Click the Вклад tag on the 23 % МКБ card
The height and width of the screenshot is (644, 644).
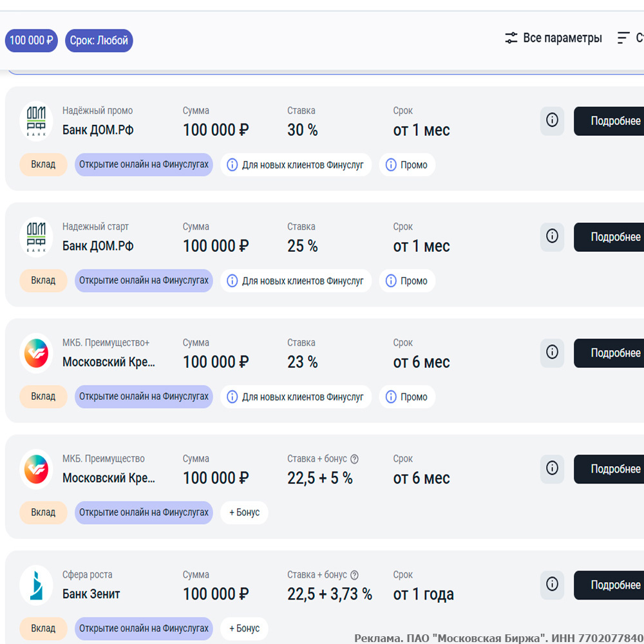(43, 396)
